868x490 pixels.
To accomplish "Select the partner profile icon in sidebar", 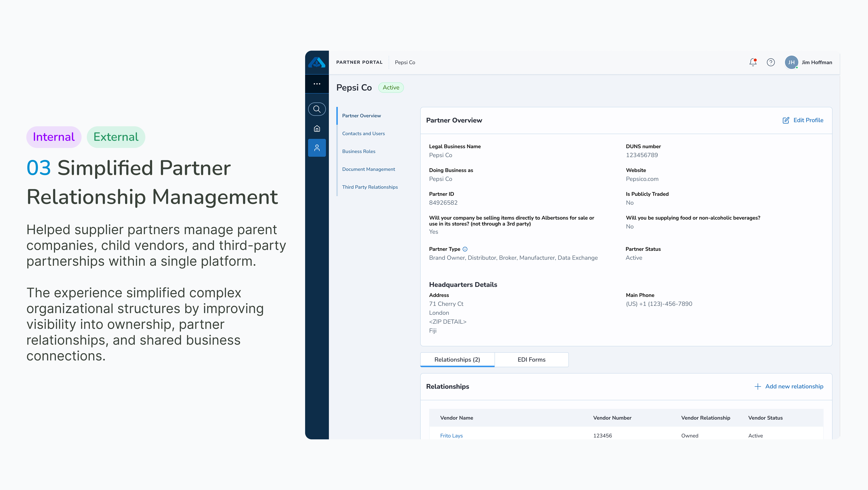I will [317, 148].
